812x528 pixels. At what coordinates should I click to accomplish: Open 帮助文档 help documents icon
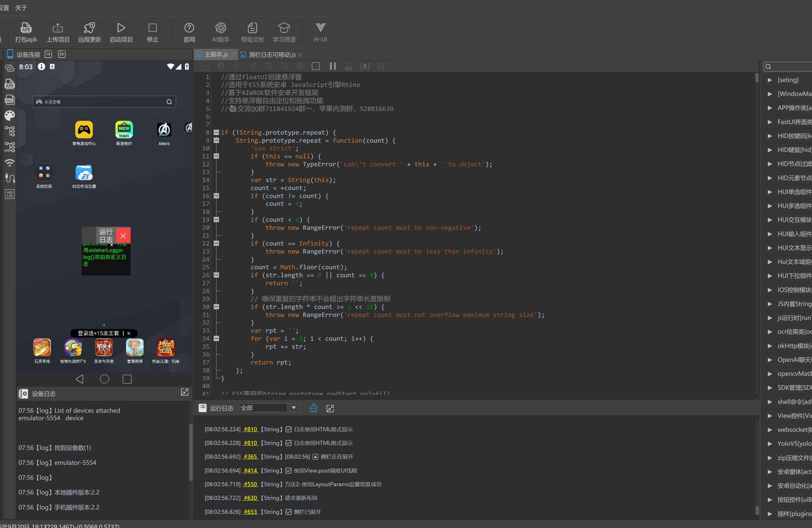pos(252,28)
